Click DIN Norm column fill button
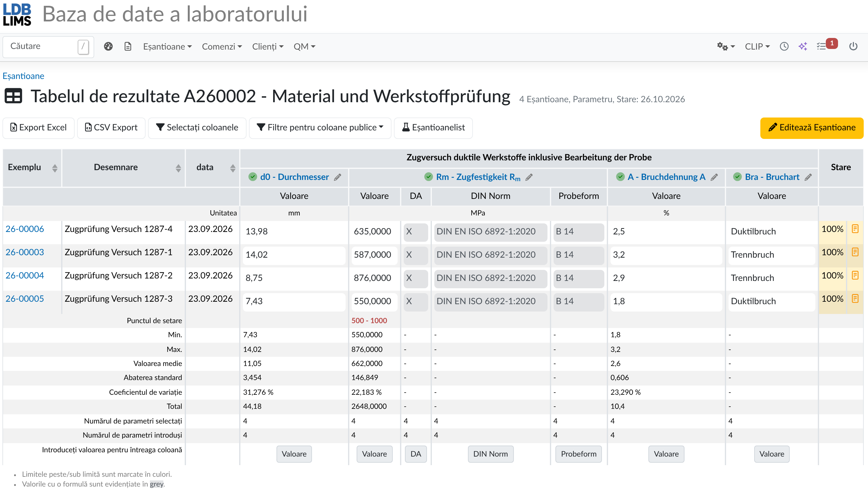This screenshot has height=489, width=868. point(490,454)
